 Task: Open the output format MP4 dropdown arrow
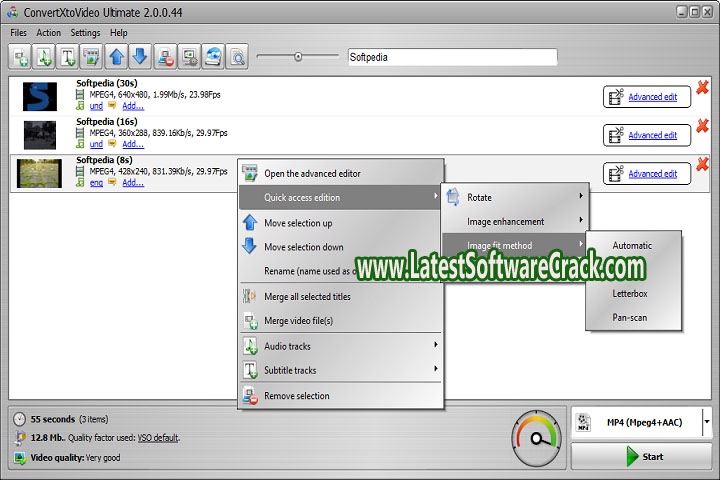pos(707,422)
